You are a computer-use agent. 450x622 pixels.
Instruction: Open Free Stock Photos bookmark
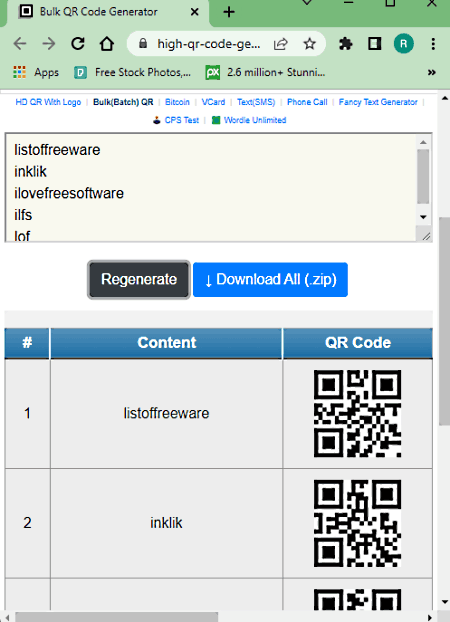tap(133, 73)
